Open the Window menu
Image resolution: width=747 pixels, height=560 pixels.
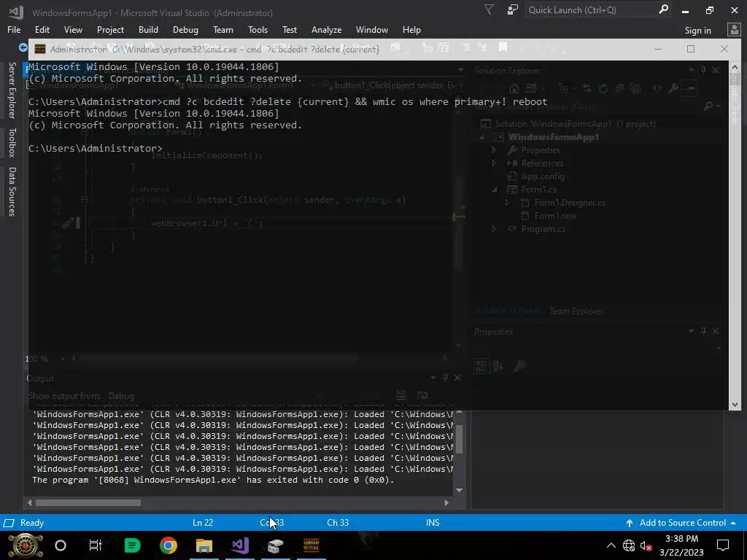click(371, 29)
